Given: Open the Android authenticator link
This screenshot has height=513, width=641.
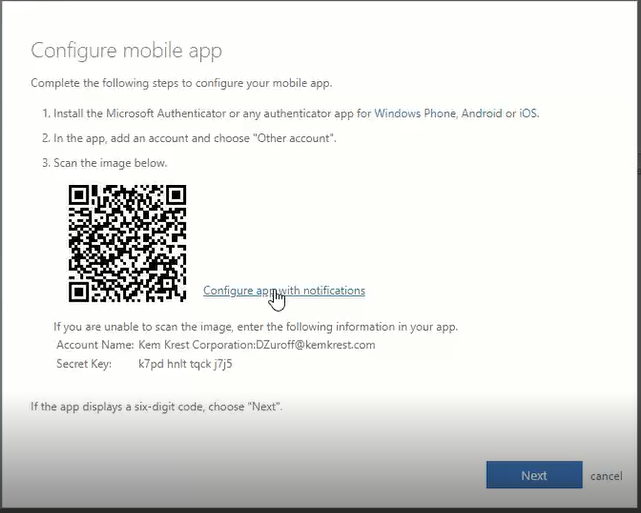Looking at the screenshot, I should click(x=481, y=114).
